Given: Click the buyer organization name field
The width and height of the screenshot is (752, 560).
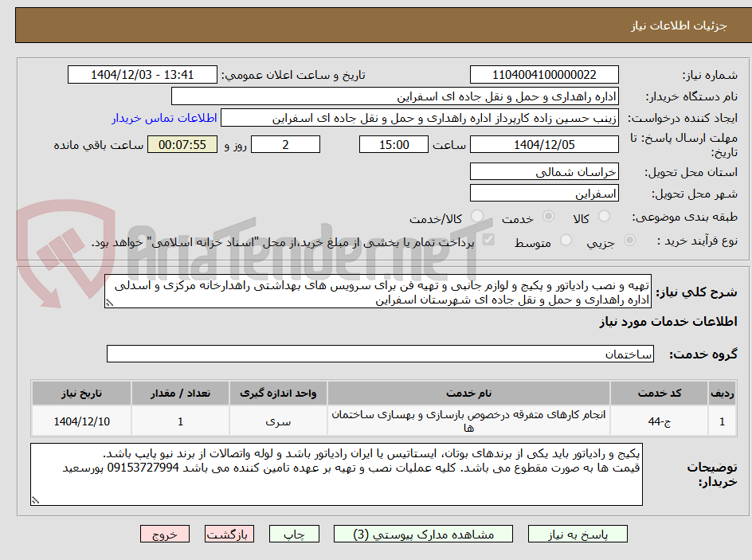Looking at the screenshot, I should coord(394,96).
